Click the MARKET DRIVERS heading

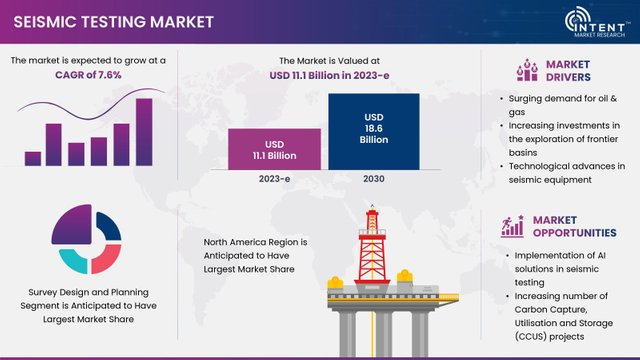point(568,71)
